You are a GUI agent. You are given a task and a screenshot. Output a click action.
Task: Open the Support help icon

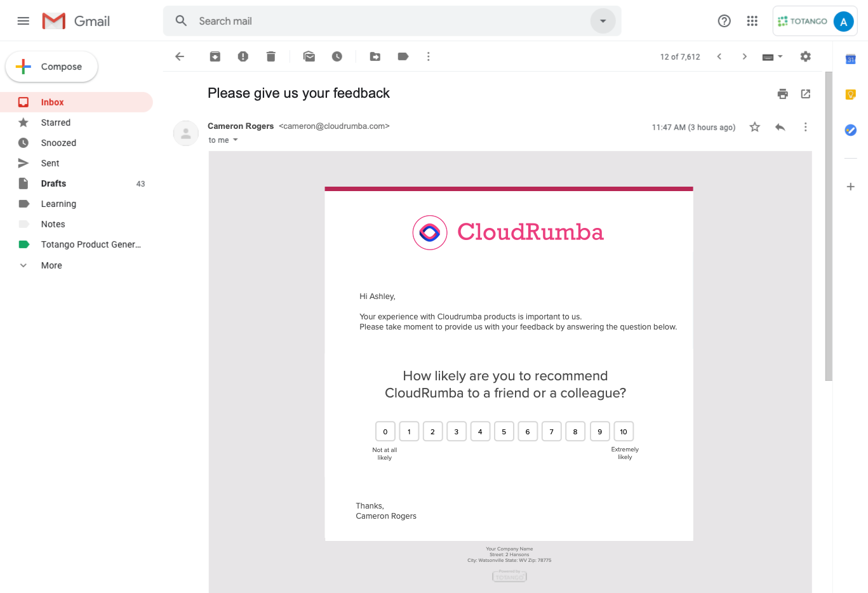[724, 21]
